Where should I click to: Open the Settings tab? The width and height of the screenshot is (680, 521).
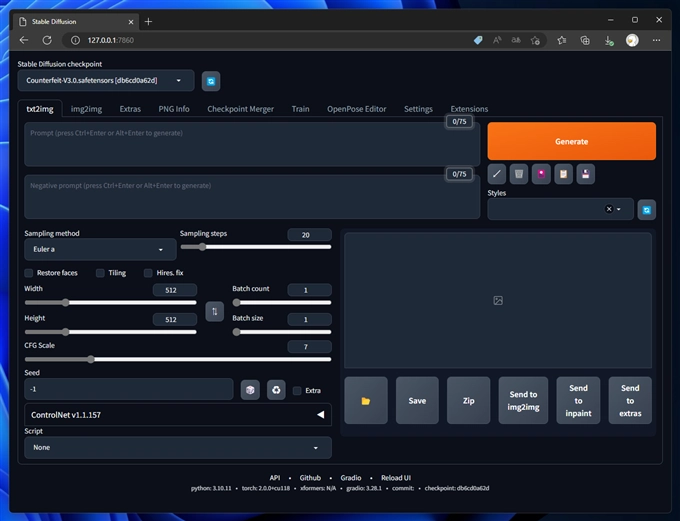pos(418,109)
